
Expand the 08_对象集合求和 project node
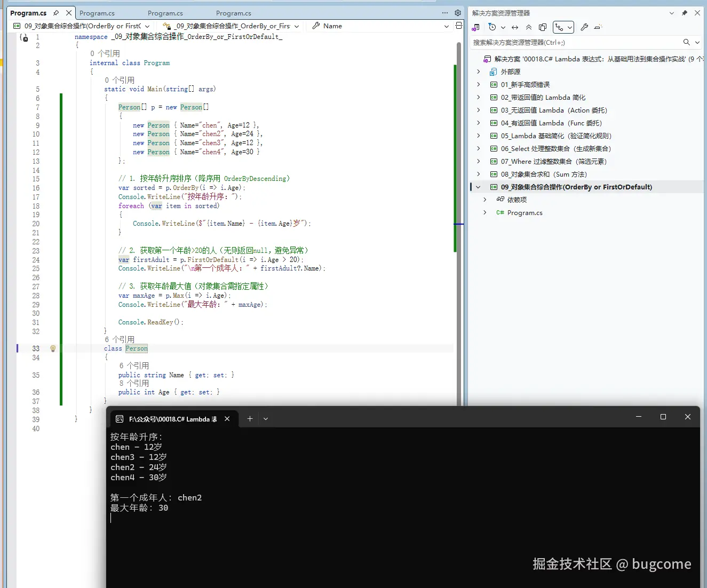coord(479,174)
